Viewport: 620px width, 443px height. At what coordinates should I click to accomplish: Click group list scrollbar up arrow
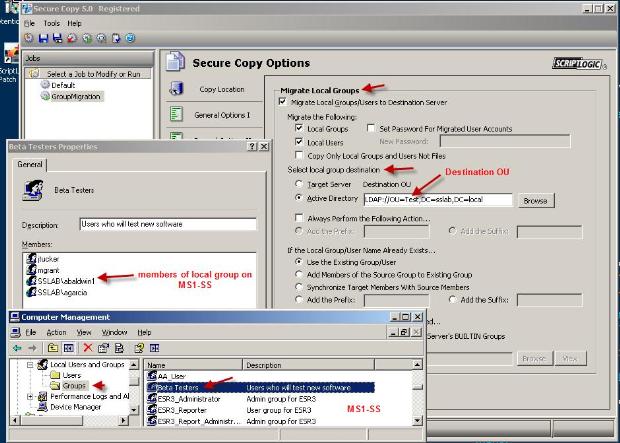417,365
